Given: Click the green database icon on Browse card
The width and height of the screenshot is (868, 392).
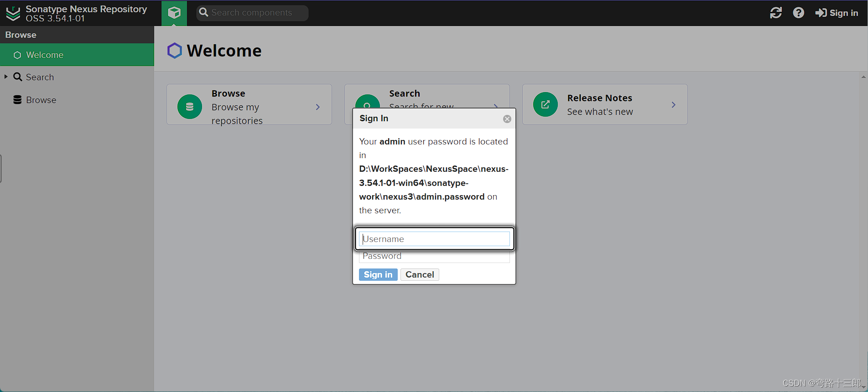Looking at the screenshot, I should (190, 107).
